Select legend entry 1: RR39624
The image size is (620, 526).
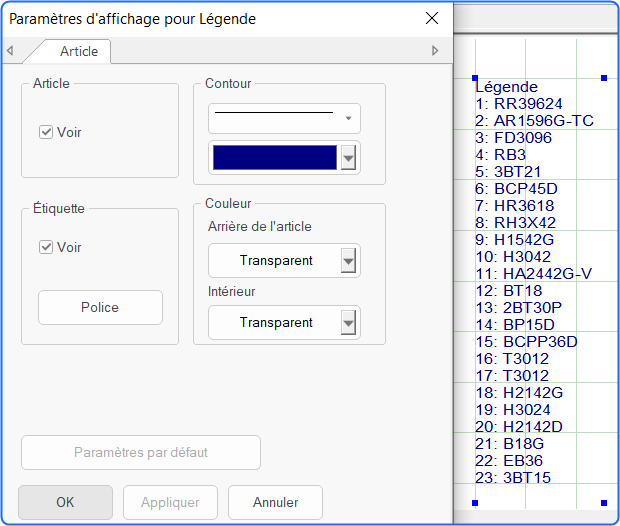click(519, 104)
